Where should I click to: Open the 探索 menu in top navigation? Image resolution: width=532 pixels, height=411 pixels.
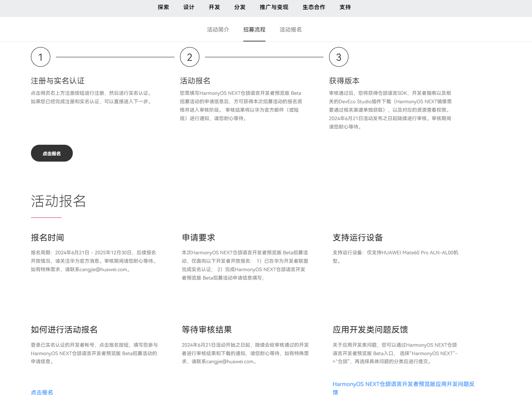(163, 7)
